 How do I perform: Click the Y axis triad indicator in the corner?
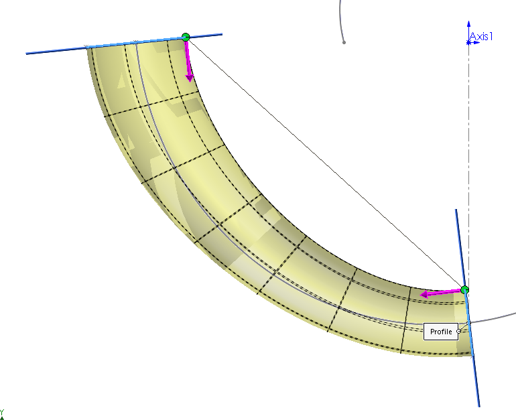pyautogui.click(x=2, y=413)
